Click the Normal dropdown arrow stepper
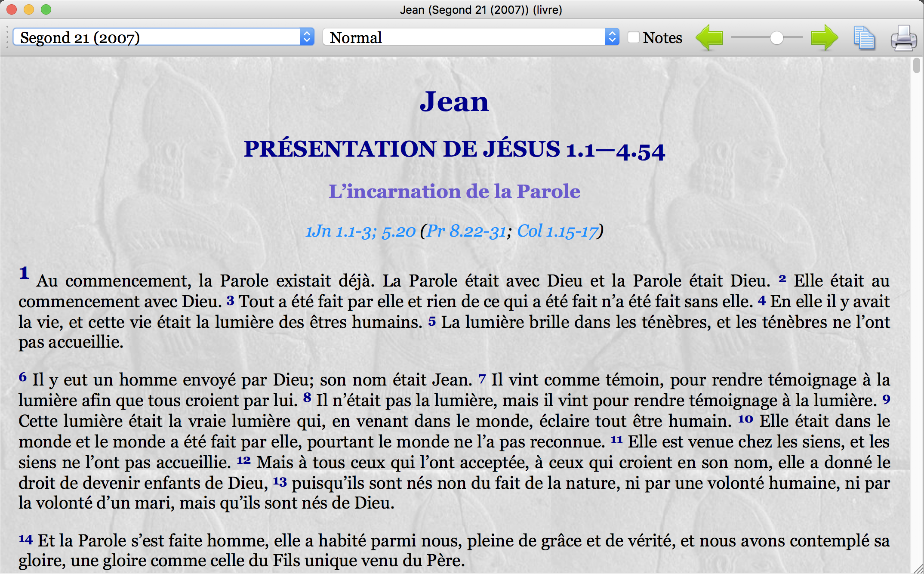This screenshot has height=574, width=924. pyautogui.click(x=612, y=37)
